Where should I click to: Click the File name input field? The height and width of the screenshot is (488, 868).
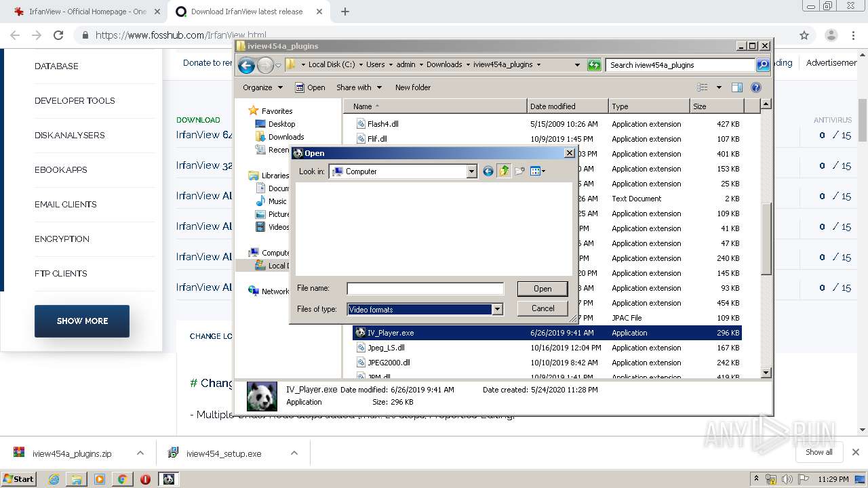click(425, 289)
